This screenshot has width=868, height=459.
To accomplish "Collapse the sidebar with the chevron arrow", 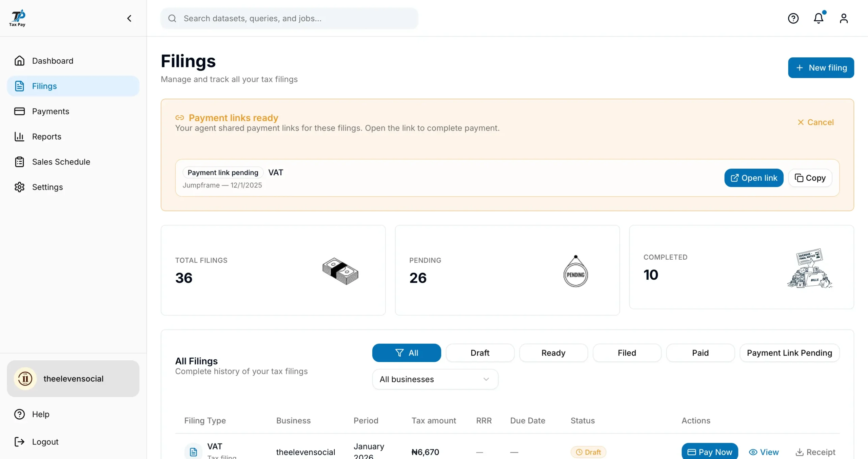I will 129,18.
